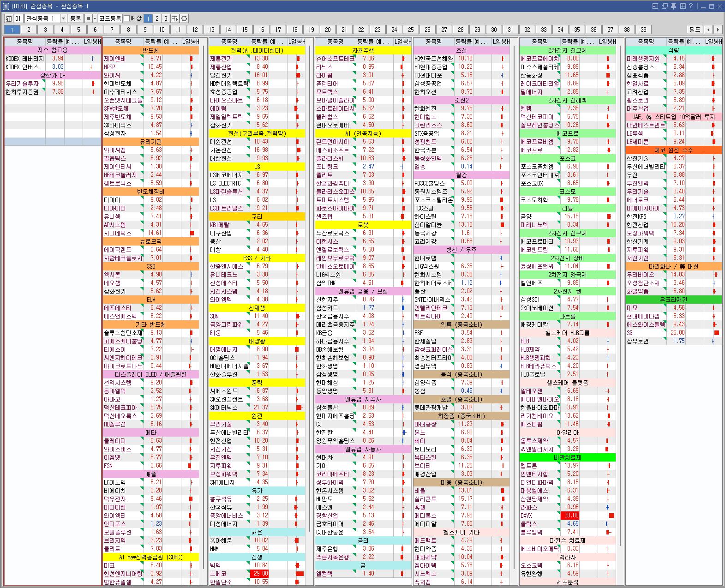Click the right arrow next to 필드 button
The width and height of the screenshot is (725, 588).
[x=717, y=30]
